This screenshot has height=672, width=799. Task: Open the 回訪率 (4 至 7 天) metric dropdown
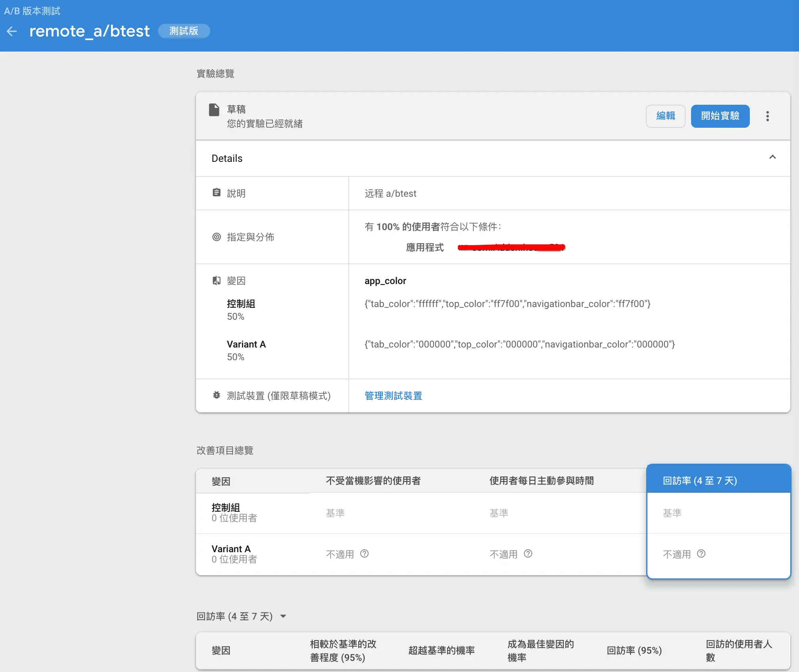point(283,616)
